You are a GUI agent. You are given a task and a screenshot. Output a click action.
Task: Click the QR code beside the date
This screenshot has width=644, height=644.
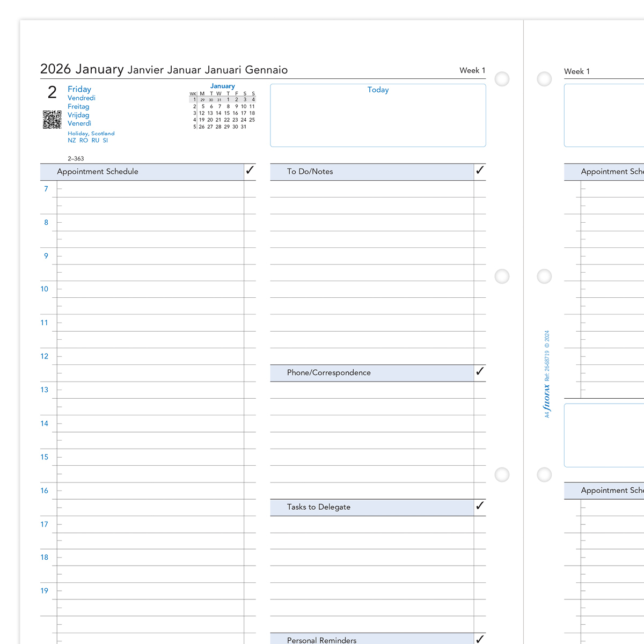coord(52,120)
